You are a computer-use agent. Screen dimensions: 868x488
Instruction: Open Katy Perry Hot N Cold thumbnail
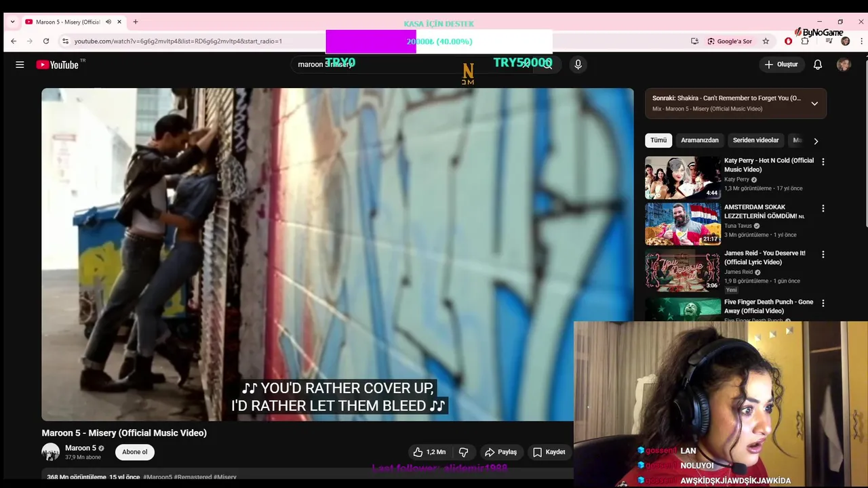click(x=683, y=178)
